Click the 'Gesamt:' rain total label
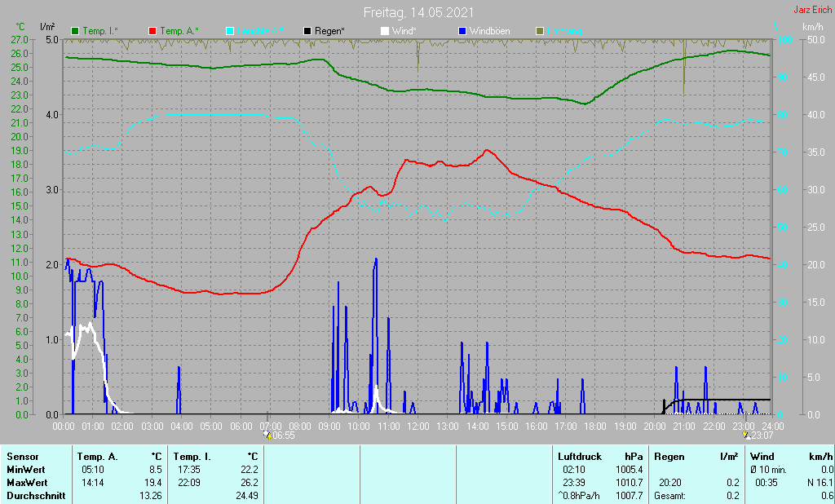 coord(670,496)
